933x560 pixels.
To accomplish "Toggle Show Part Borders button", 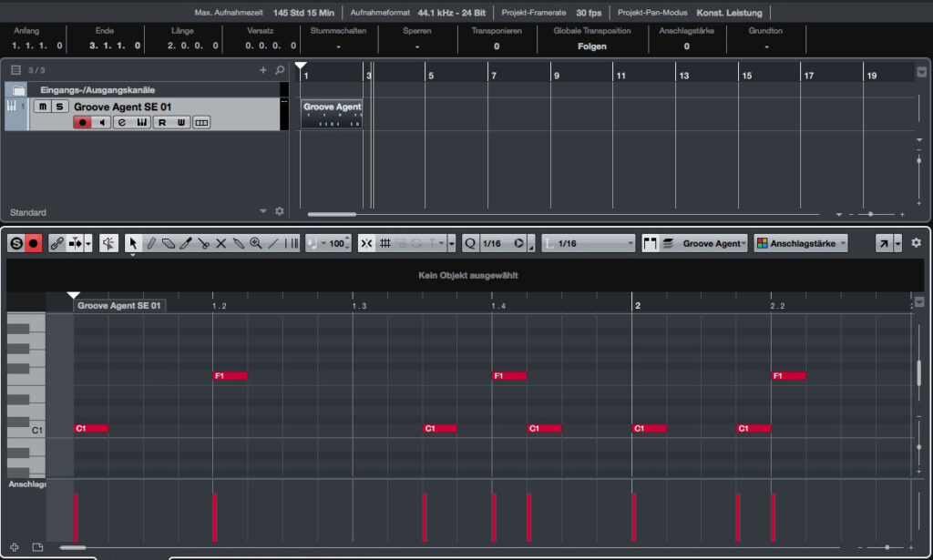I will (650, 243).
